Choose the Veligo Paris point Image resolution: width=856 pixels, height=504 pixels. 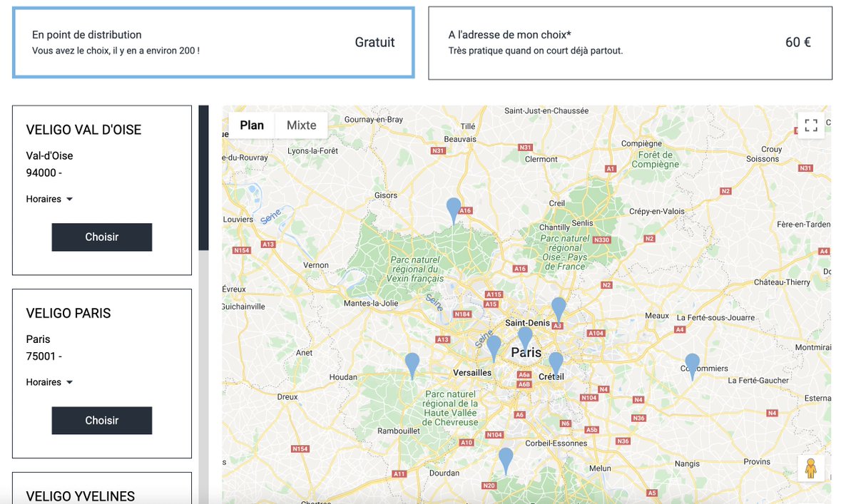click(x=102, y=421)
